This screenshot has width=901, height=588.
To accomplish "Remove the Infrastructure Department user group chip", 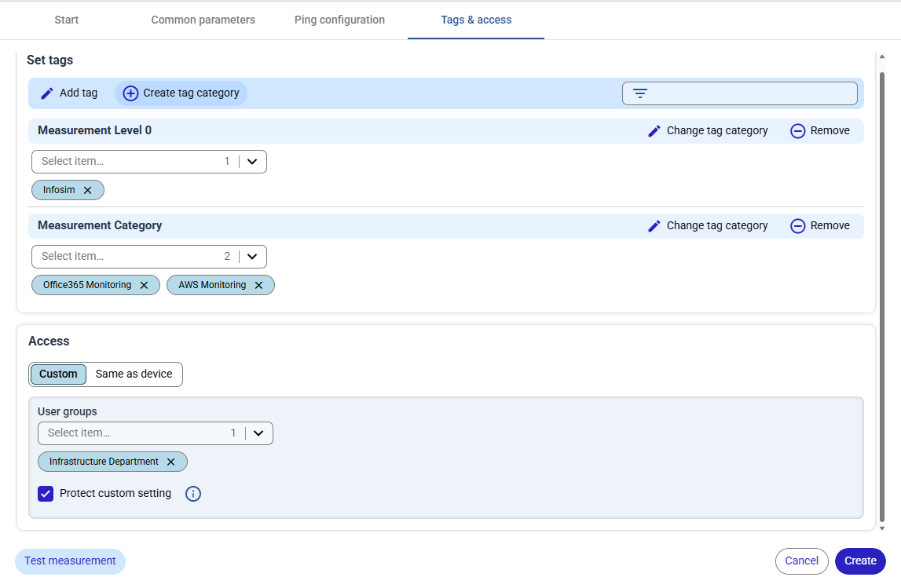I will pos(170,462).
